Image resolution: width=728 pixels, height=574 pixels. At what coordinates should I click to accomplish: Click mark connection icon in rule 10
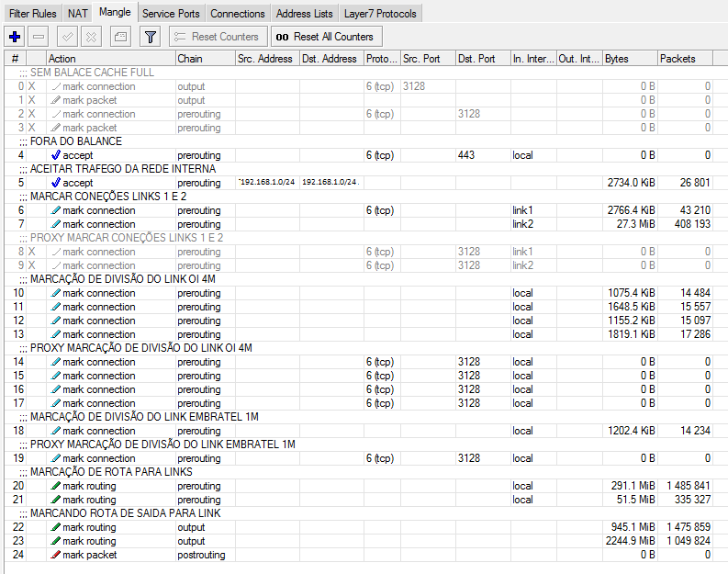[56, 293]
